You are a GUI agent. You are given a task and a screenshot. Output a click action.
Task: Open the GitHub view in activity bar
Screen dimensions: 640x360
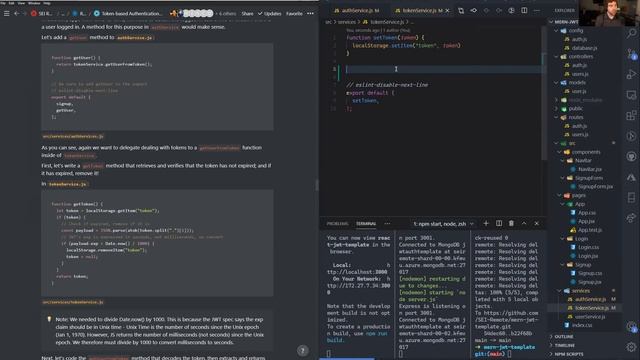coord(631,156)
